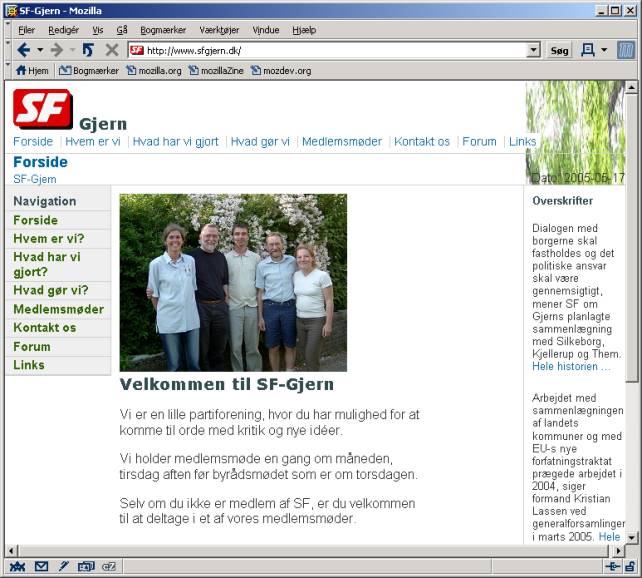Reload the page with the Reload icon
Image resolution: width=642 pixels, height=578 pixels.
(x=88, y=50)
